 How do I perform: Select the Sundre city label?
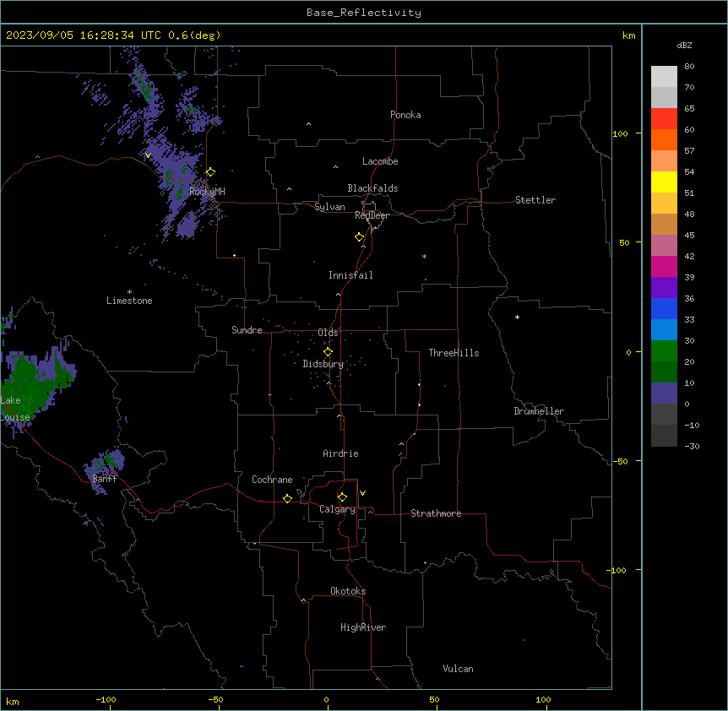click(247, 330)
